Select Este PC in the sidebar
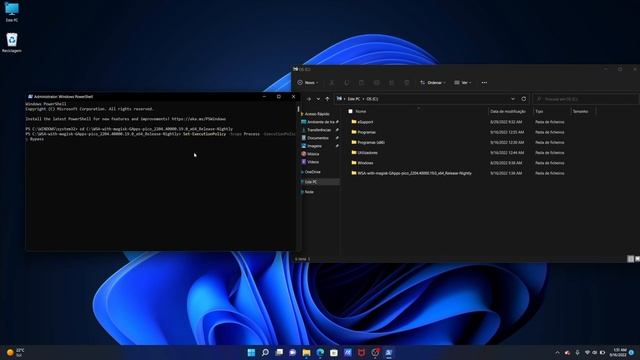 tap(320, 182)
